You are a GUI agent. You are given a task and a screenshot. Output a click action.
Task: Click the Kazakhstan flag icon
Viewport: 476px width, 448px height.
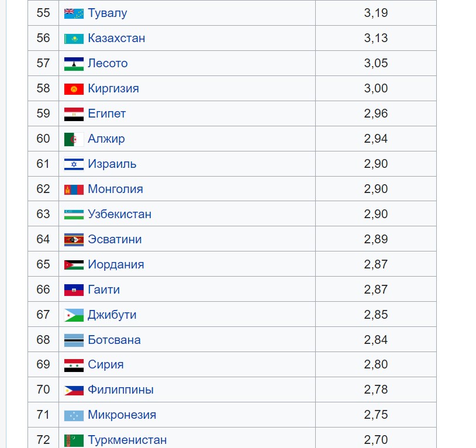tap(74, 39)
